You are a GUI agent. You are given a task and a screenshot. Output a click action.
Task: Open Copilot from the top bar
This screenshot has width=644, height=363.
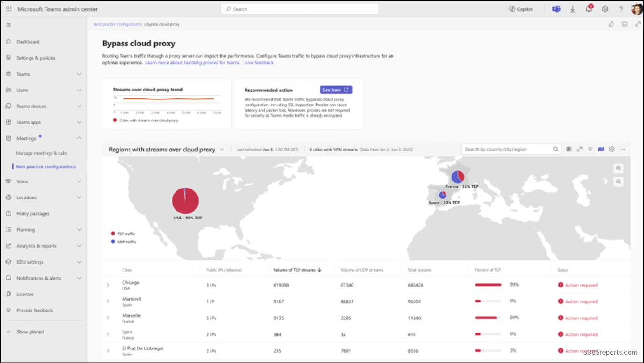(x=521, y=9)
